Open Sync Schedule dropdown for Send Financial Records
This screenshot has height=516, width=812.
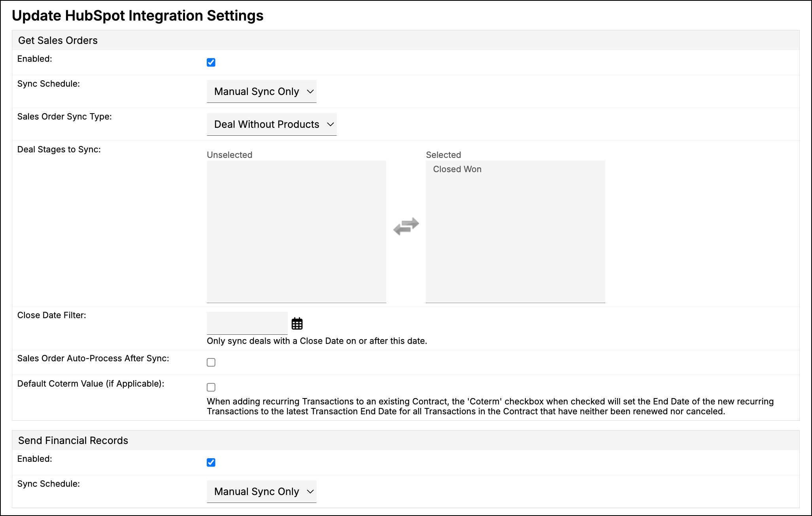coord(262,491)
